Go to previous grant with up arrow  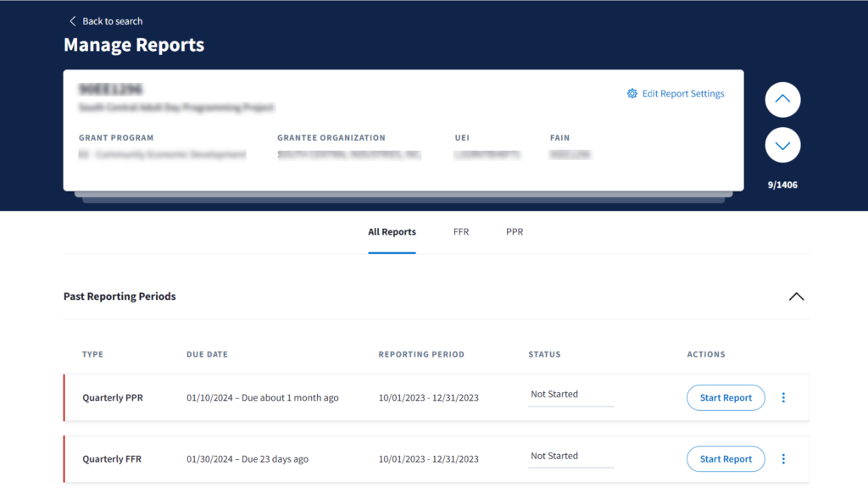pos(782,100)
